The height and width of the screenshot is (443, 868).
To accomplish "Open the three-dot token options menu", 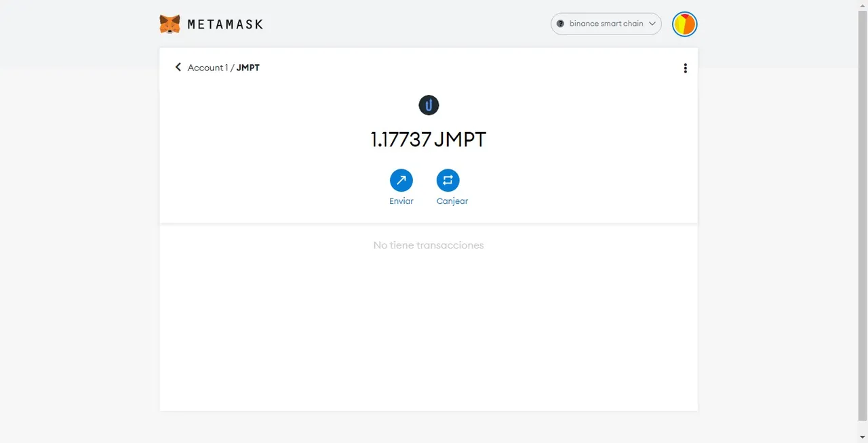I will [x=685, y=68].
